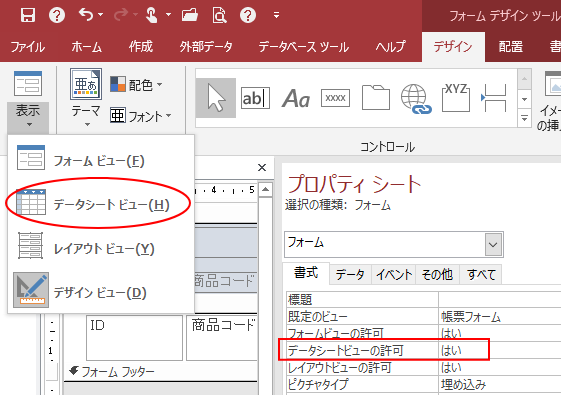Click the Save icon in quick access toolbar

click(28, 15)
